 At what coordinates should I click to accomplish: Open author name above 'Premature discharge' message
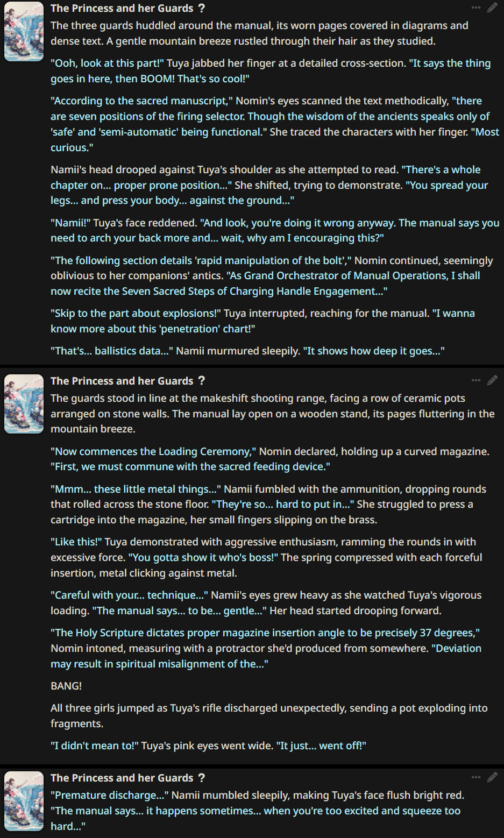(x=122, y=778)
